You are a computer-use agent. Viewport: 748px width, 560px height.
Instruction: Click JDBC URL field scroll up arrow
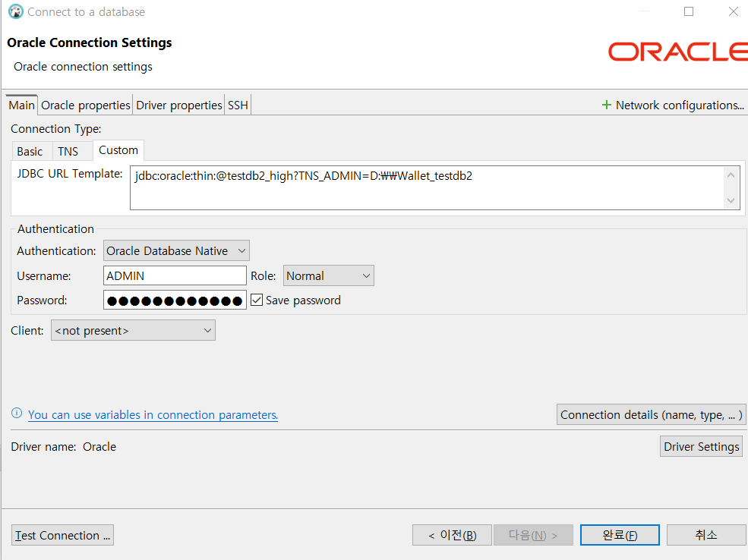coord(731,175)
